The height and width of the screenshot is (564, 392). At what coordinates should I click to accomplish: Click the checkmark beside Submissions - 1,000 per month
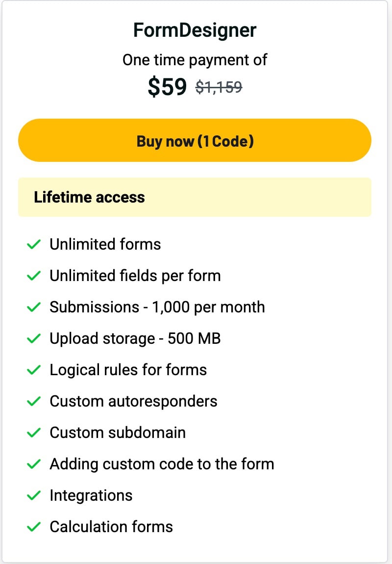pos(33,307)
